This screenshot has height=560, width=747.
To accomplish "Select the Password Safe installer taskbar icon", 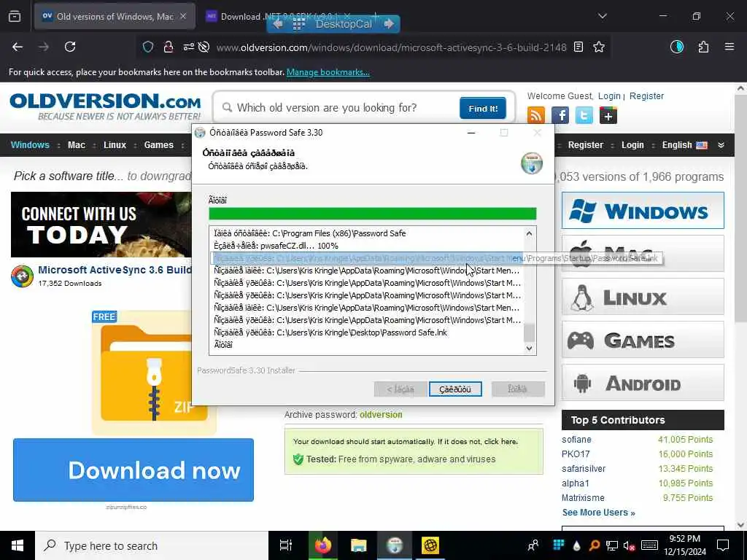I will [395, 545].
